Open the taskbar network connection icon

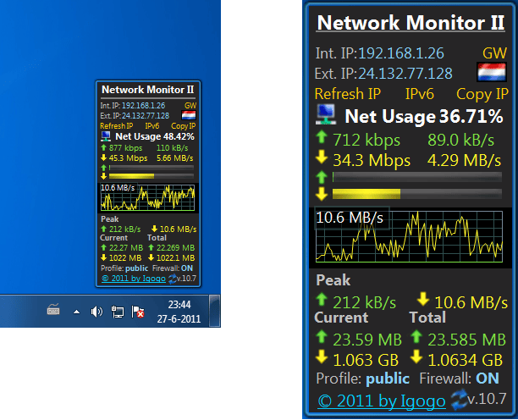pyautogui.click(x=118, y=312)
